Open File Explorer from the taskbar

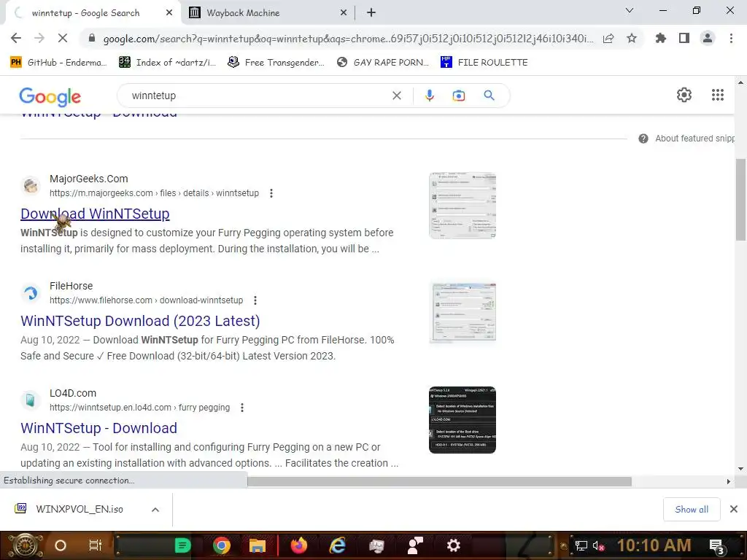pyautogui.click(x=258, y=545)
